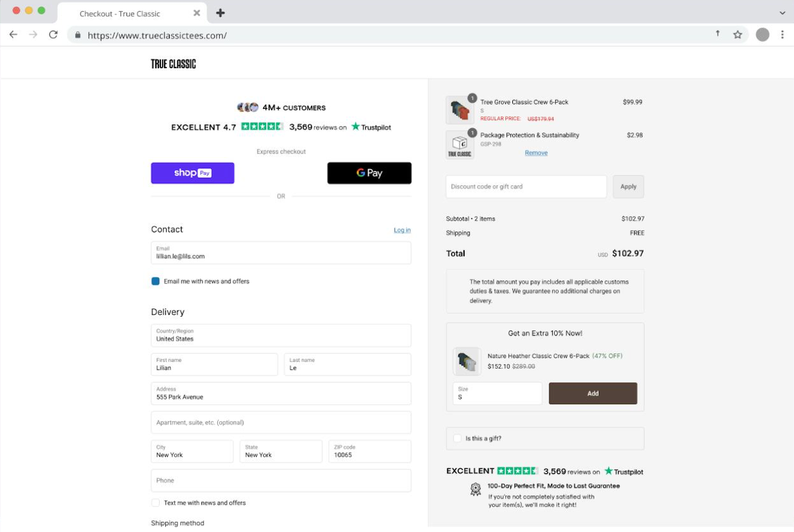Click the Trustpilot logo below the gift option
This screenshot has width=794, height=532.
[x=624, y=471]
